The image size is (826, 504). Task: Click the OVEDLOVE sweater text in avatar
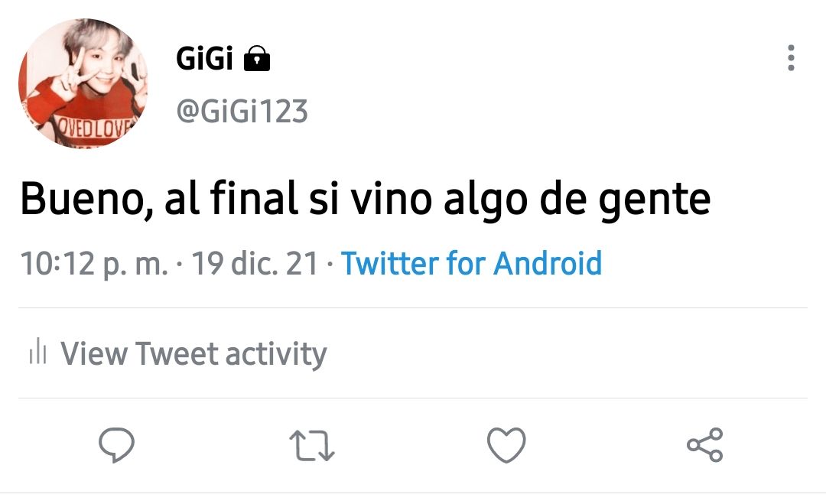coord(96,127)
